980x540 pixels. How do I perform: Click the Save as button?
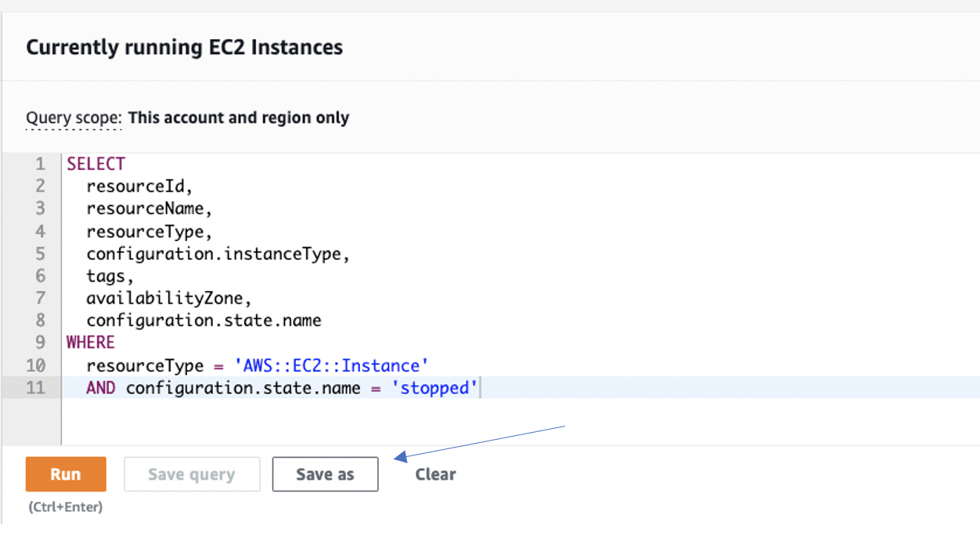(325, 473)
